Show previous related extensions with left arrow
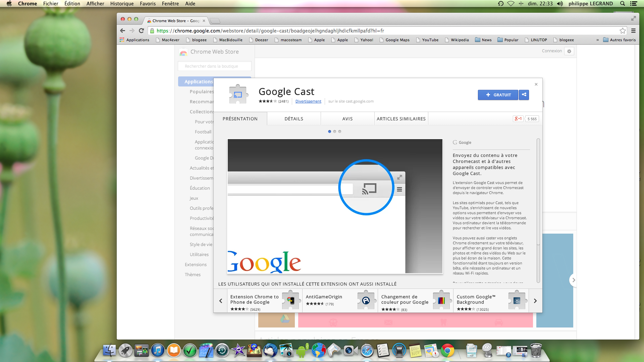The image size is (644, 362). (221, 301)
